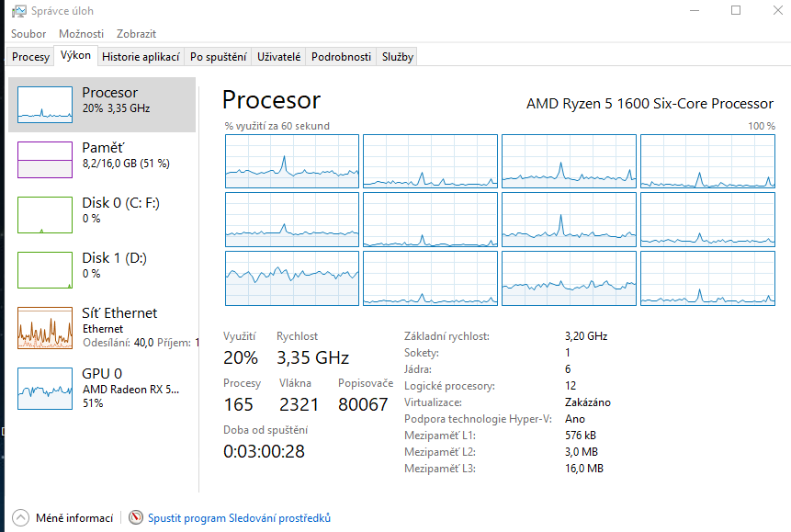Select the Procesor mini graph thumbnail
791x532 pixels.
[x=45, y=104]
